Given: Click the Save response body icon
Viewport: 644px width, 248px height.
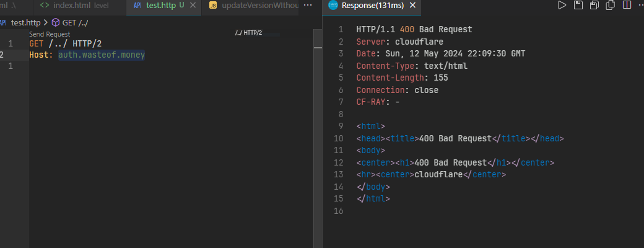Looking at the screenshot, I should [x=594, y=6].
